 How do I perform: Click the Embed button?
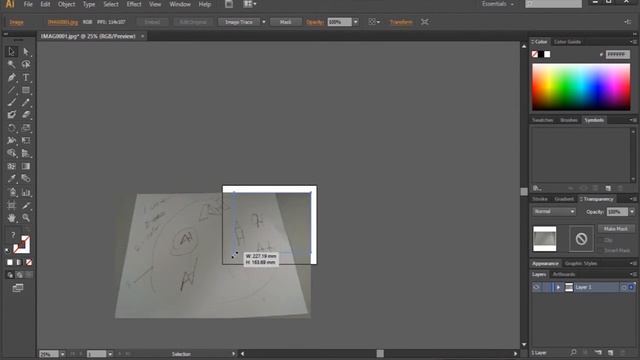click(152, 22)
